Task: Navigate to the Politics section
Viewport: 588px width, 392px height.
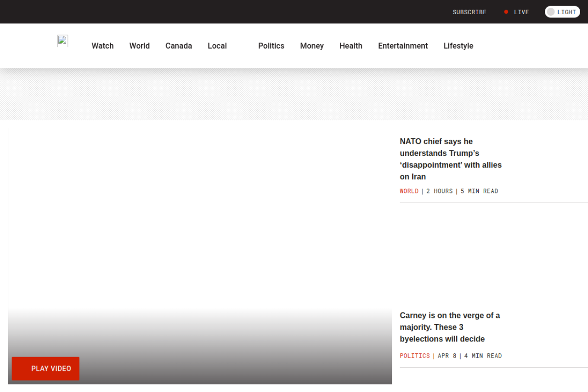Action: click(271, 46)
